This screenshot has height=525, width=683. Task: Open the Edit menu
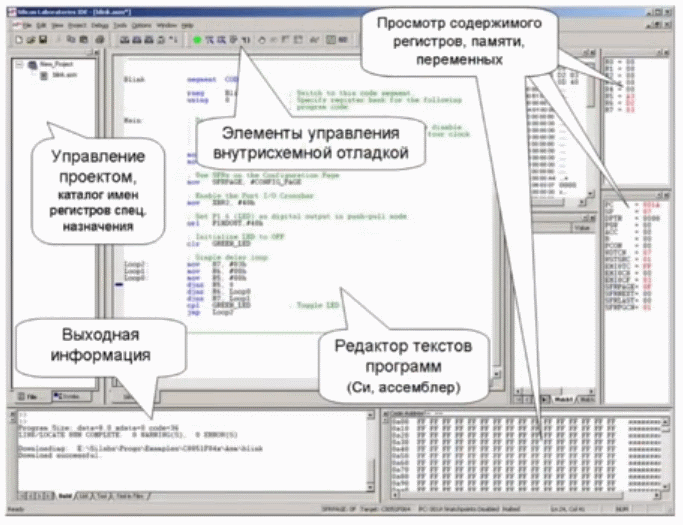41,26
